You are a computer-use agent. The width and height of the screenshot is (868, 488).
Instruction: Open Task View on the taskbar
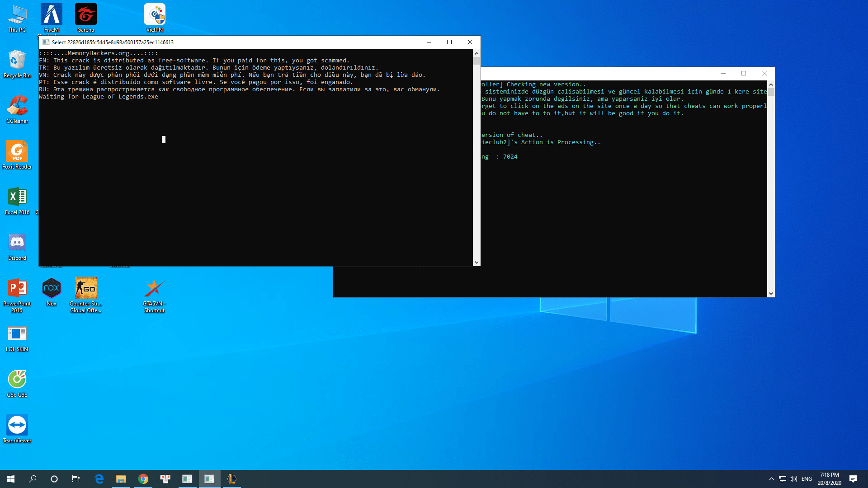[x=76, y=479]
